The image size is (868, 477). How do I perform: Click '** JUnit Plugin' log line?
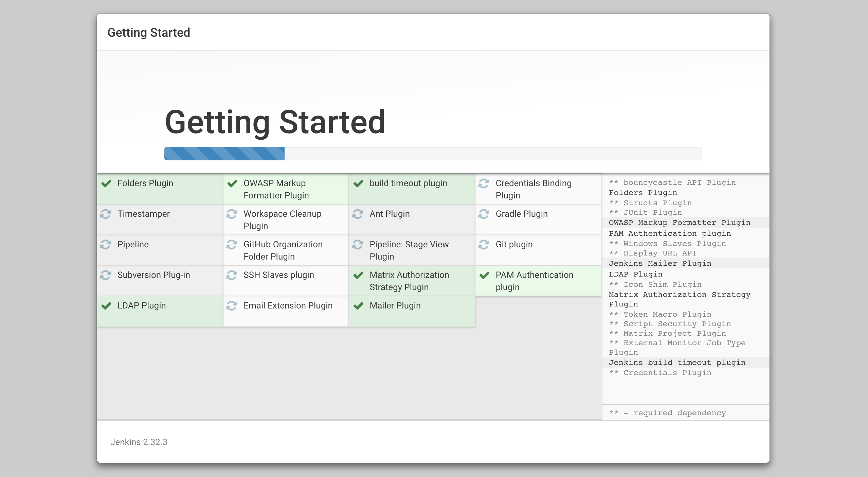(x=645, y=213)
